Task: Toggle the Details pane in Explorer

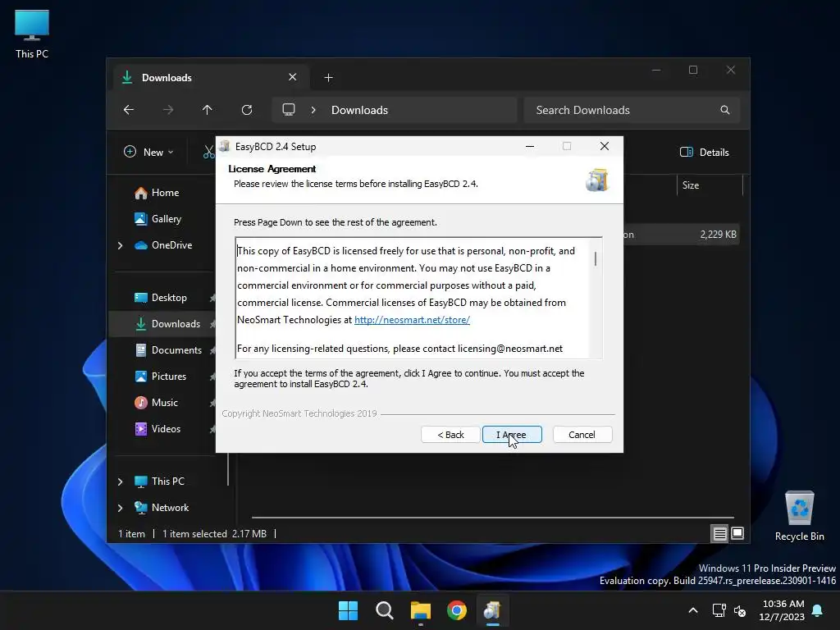Action: point(705,152)
